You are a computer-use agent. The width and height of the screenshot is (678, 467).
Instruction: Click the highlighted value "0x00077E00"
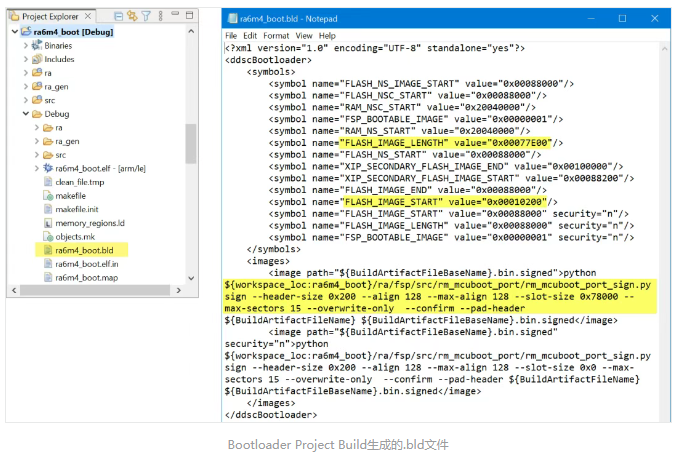tap(521, 143)
